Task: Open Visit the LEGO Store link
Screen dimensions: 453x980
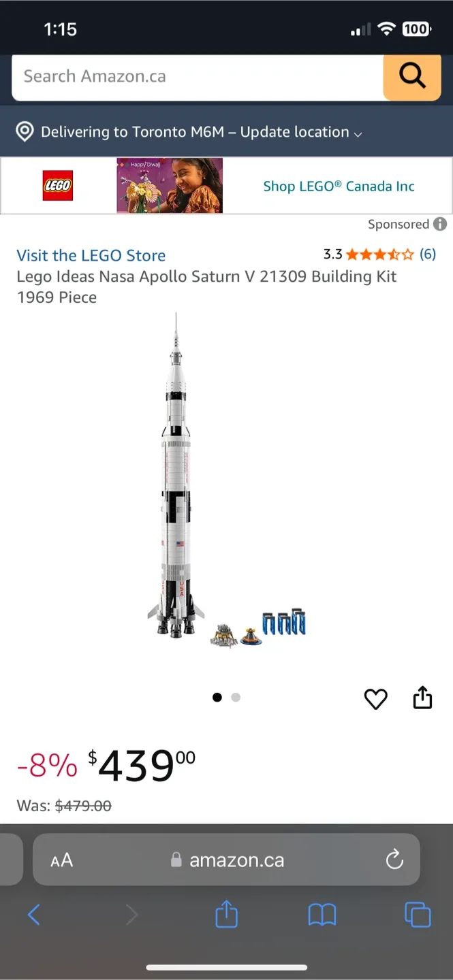Action: pyautogui.click(x=91, y=255)
